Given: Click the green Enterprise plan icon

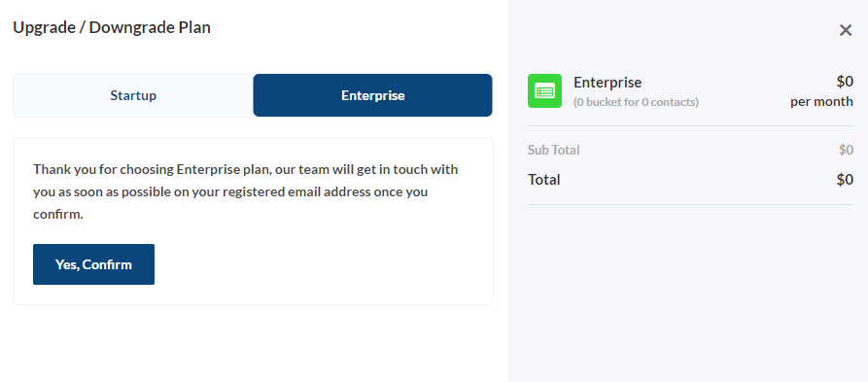Looking at the screenshot, I should 544,90.
